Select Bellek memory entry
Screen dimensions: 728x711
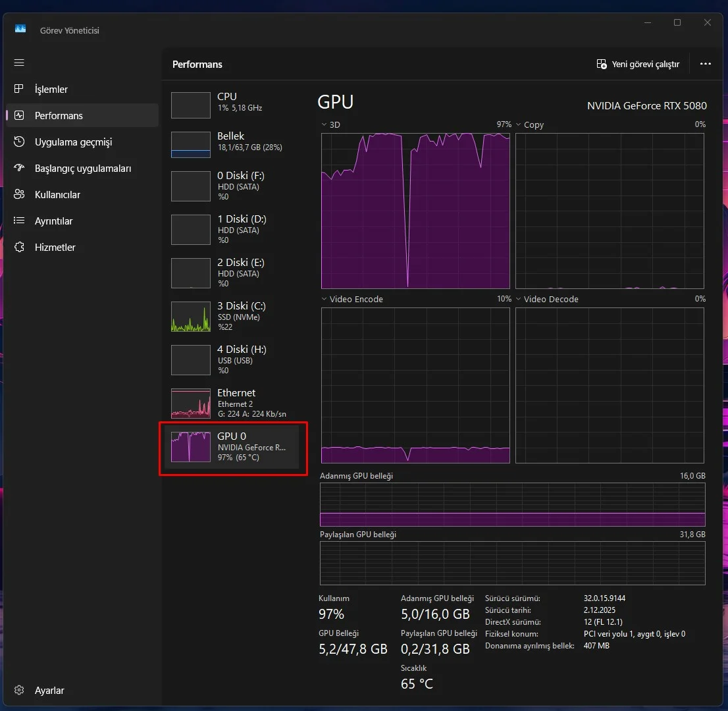pyautogui.click(x=232, y=144)
